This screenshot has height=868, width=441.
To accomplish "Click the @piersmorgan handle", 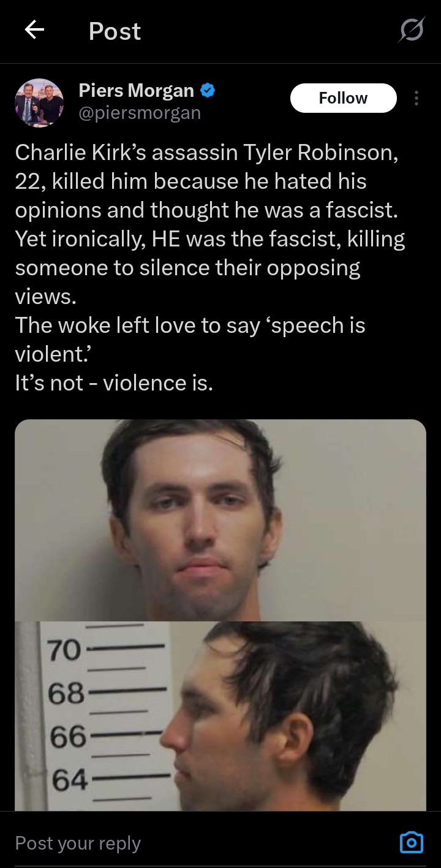I will coord(140,113).
